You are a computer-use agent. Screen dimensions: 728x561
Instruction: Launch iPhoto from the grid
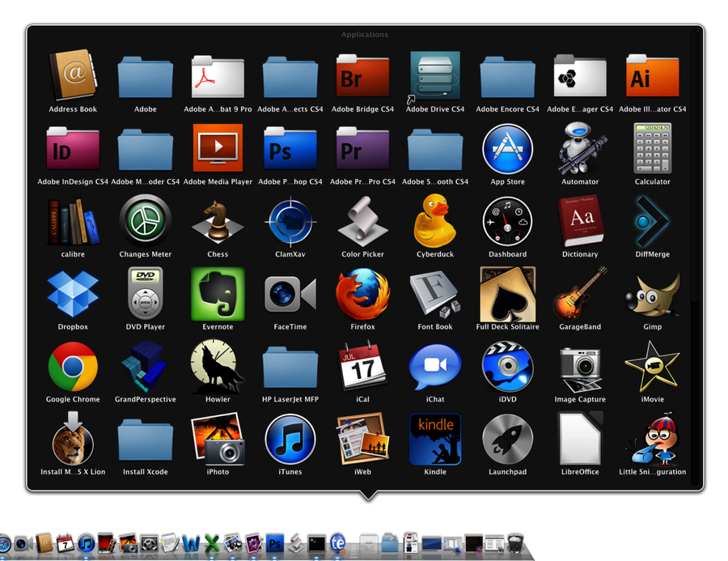[218, 439]
